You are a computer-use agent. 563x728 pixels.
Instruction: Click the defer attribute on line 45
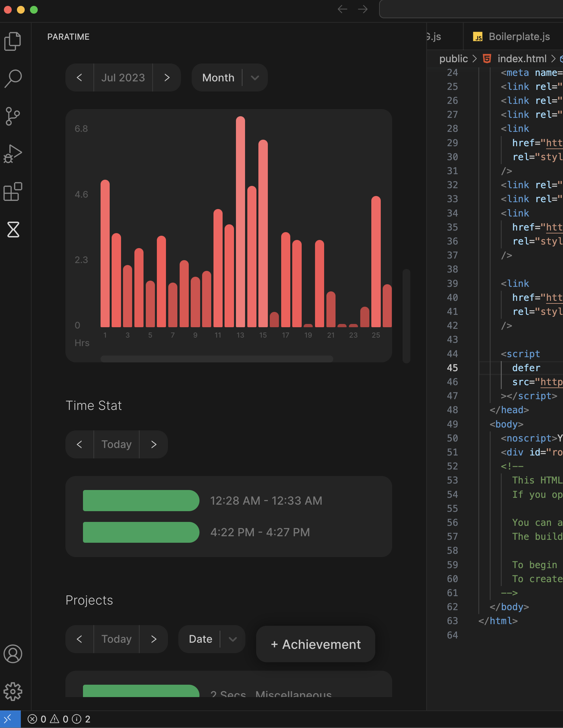pyautogui.click(x=526, y=368)
